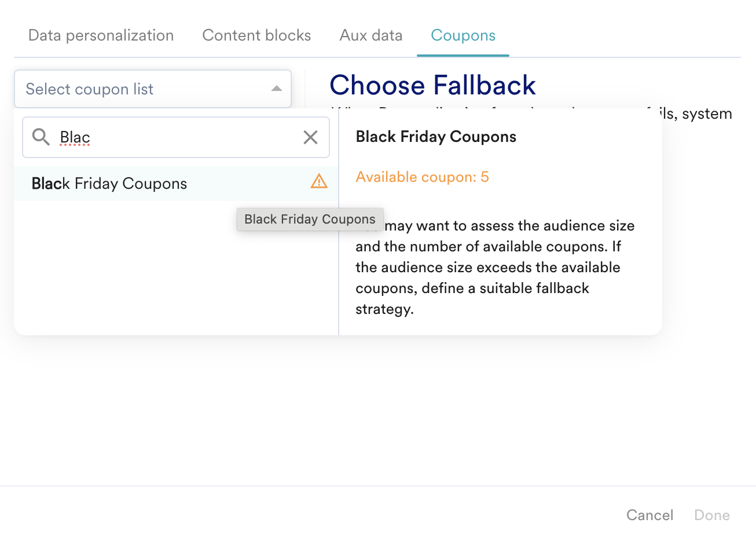The width and height of the screenshot is (756, 534).
Task: Click the bold Black Friday Coupons panel title
Action: tap(436, 137)
